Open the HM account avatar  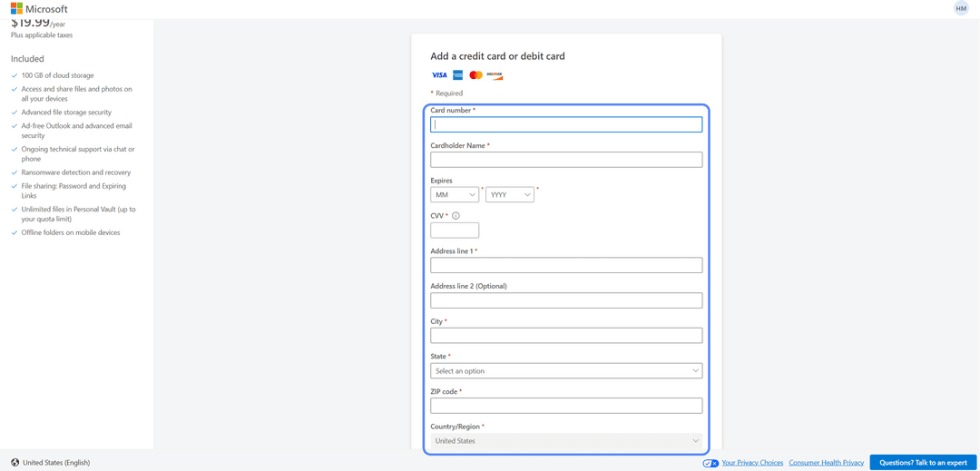[961, 8]
